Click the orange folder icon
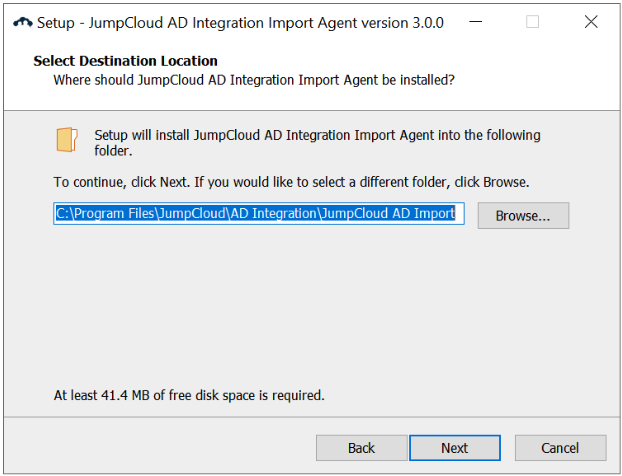Image resolution: width=622 pixels, height=476 pixels. tap(67, 140)
